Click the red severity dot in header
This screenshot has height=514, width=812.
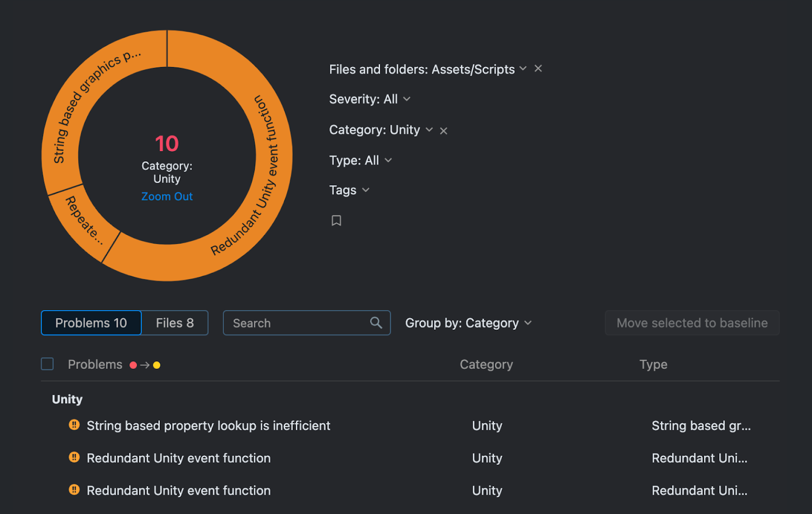pos(133,365)
